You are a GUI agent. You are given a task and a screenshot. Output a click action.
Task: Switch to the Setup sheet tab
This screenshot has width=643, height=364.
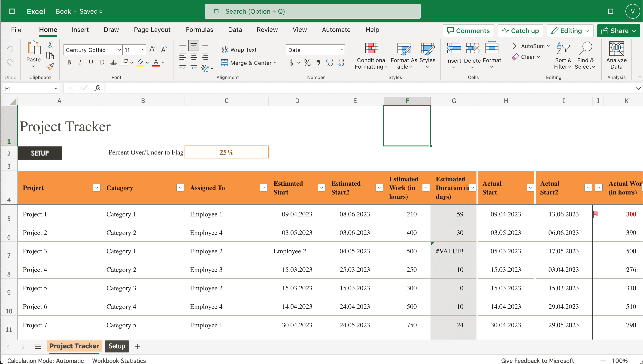point(117,346)
